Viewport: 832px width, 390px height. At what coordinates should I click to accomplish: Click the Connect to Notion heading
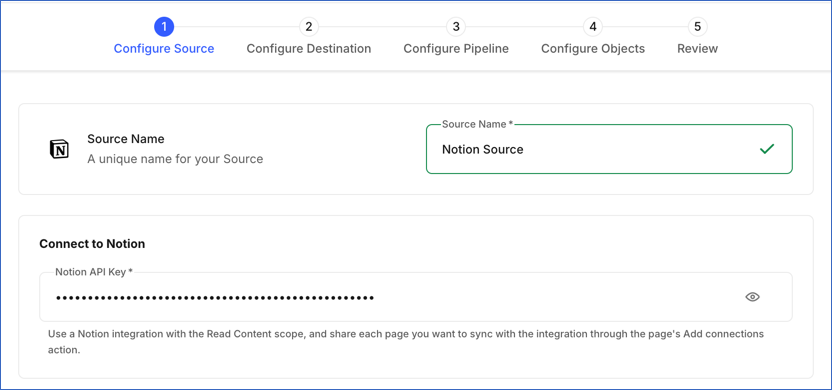click(92, 244)
